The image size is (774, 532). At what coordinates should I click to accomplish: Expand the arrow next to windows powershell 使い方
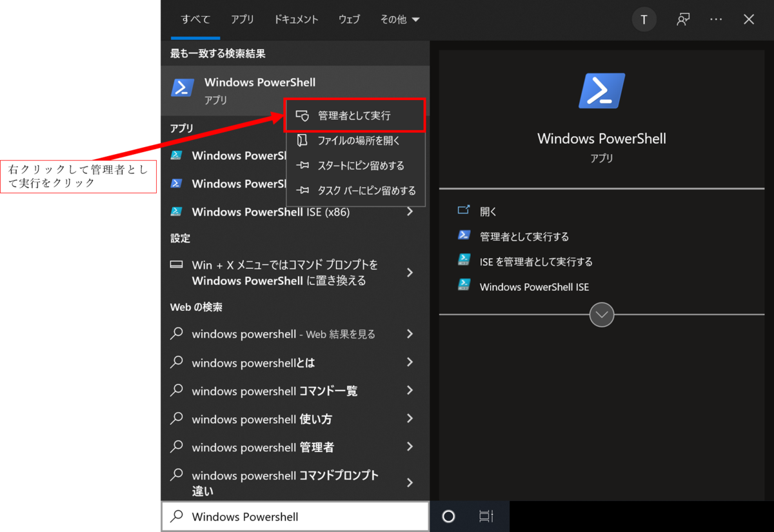(410, 419)
